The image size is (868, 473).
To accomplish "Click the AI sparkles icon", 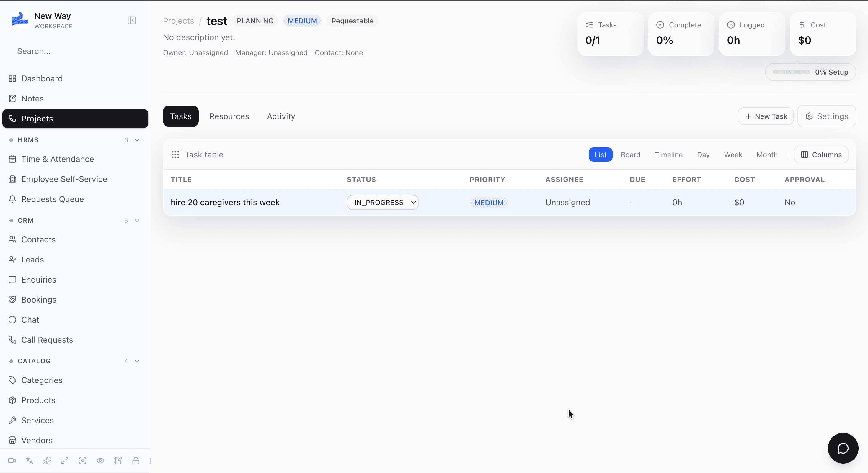I will pyautogui.click(x=47, y=461).
